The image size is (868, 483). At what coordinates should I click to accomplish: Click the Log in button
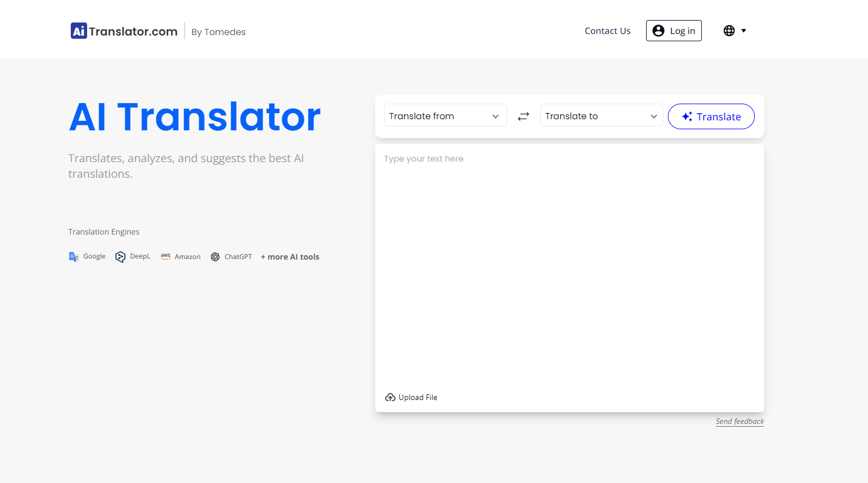click(x=673, y=31)
